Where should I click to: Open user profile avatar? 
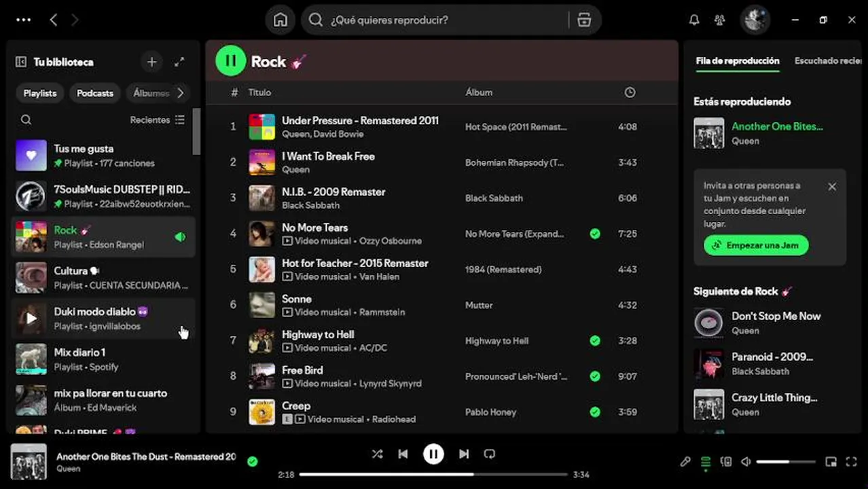coord(755,20)
